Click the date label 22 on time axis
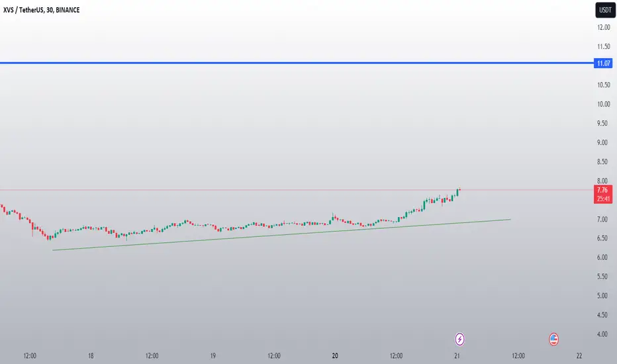Screen dimensions: 617x364 579,356
